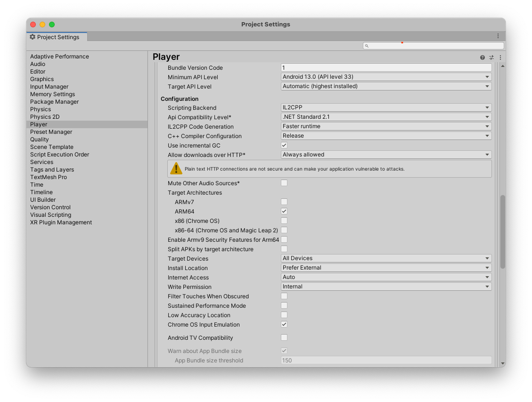The width and height of the screenshot is (532, 402).
Task: Open the Player section overflow menu
Action: click(x=499, y=57)
